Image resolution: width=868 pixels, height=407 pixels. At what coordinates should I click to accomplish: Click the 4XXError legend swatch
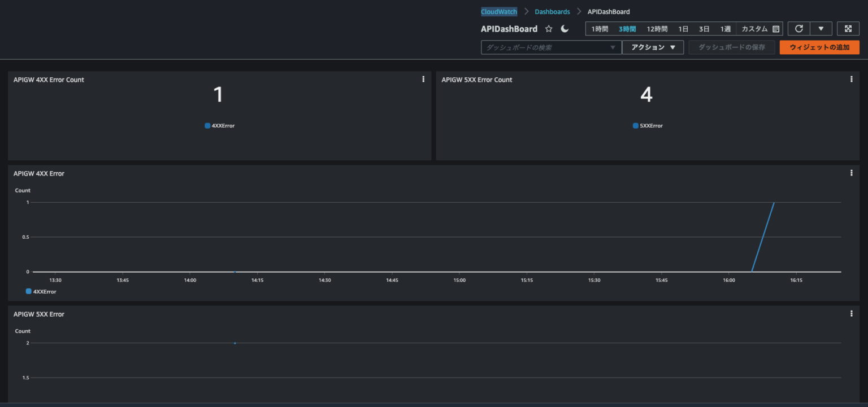[x=207, y=125]
